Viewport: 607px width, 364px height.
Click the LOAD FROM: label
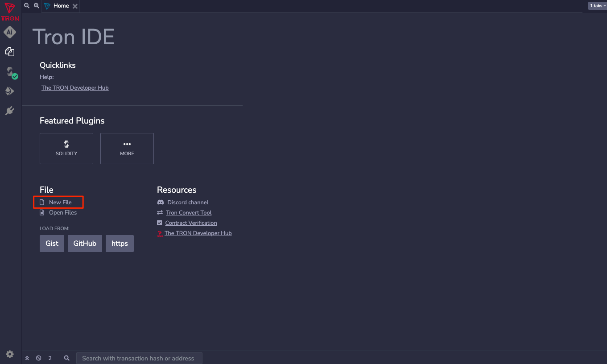point(54,228)
